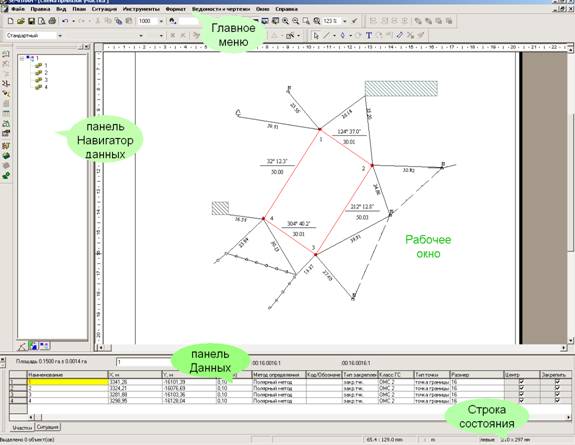Click the zoom-all magnifier icon
The image size is (575, 445).
[x=316, y=21]
